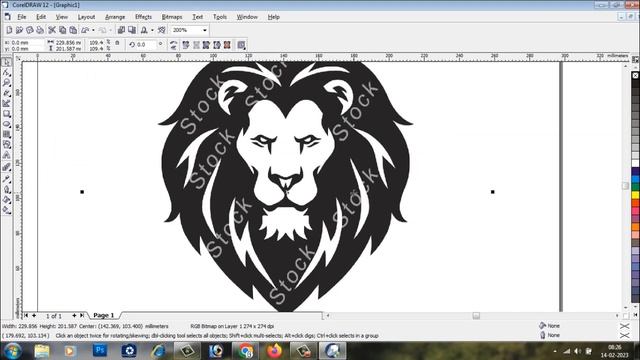Open the Bitmaps menu
The image size is (640, 360).
(x=172, y=17)
